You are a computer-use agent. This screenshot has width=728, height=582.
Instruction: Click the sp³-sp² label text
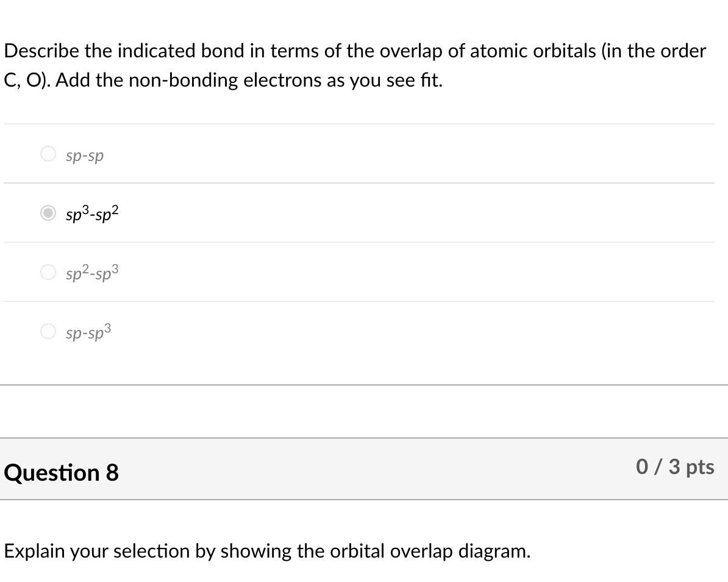tap(90, 214)
